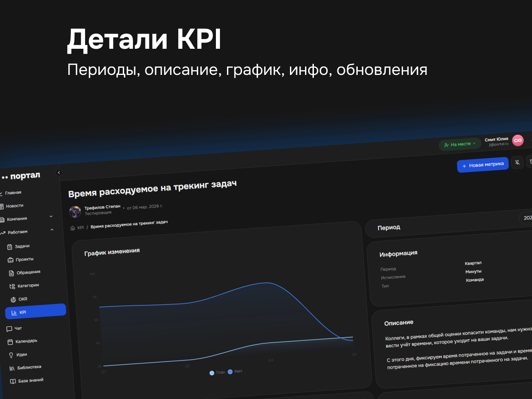Click the Трефилов Степан author avatar
This screenshot has height=399, width=532.
75,211
